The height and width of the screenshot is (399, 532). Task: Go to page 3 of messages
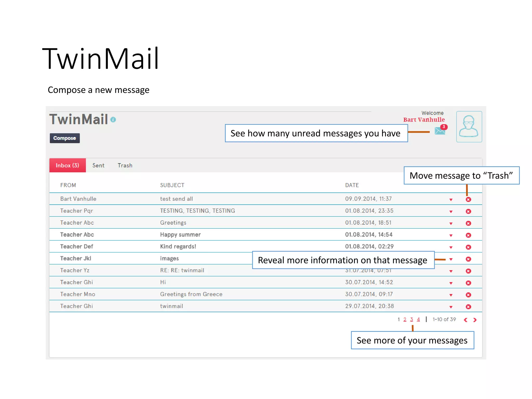411,320
